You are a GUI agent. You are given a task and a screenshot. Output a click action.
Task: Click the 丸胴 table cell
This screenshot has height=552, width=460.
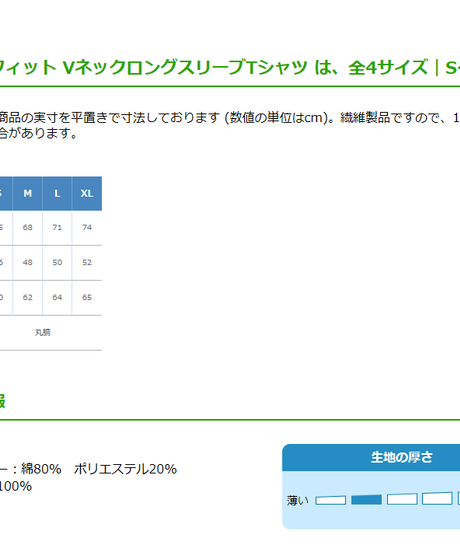click(43, 332)
